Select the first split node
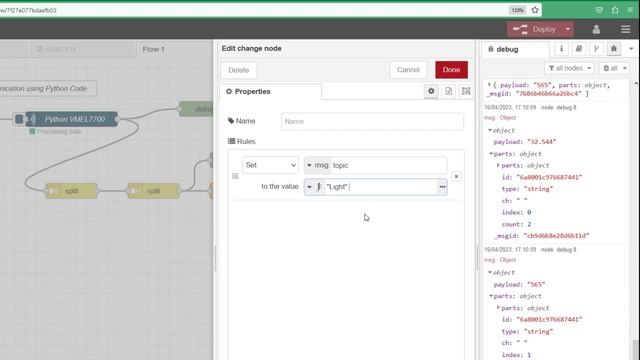The image size is (640, 360). pos(71,191)
